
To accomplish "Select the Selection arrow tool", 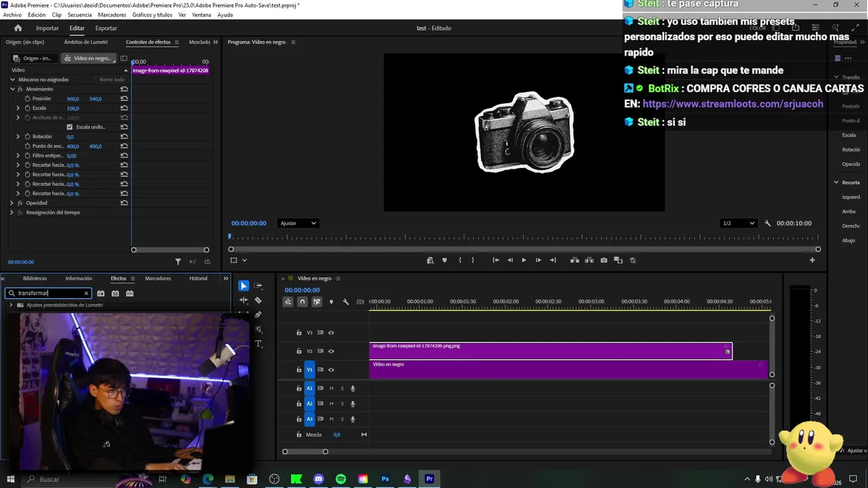I will click(x=243, y=286).
